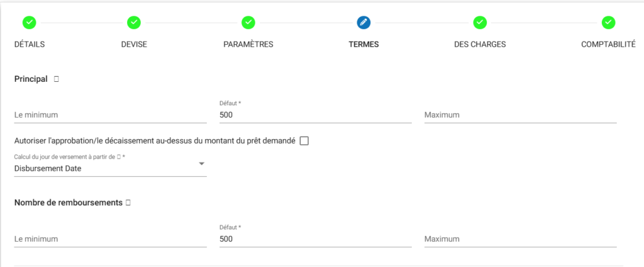
Task: Click the TERMES step pencil icon
Action: click(364, 23)
